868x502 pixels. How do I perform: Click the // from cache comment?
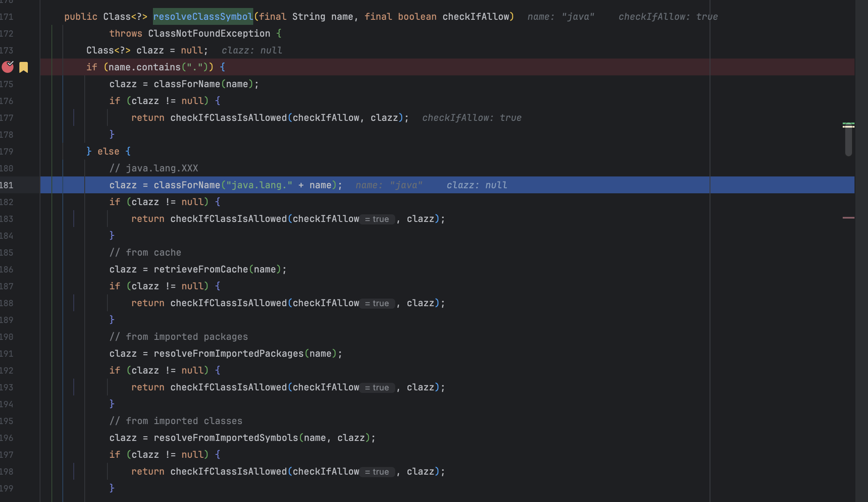tap(145, 252)
